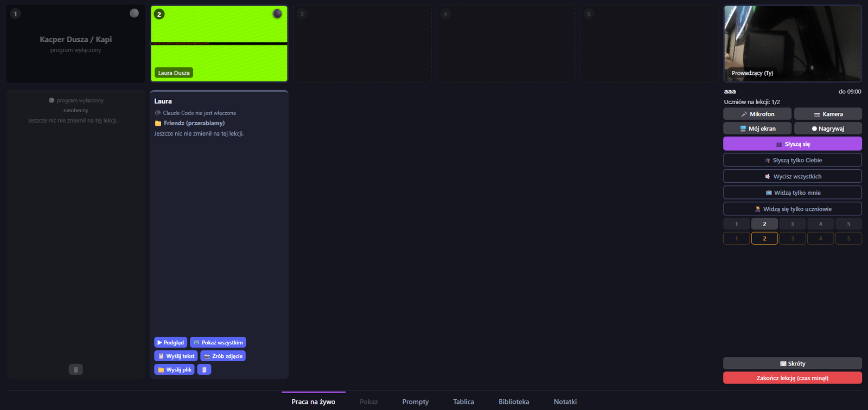End lesson with Zakończ lekcję button

[793, 378]
